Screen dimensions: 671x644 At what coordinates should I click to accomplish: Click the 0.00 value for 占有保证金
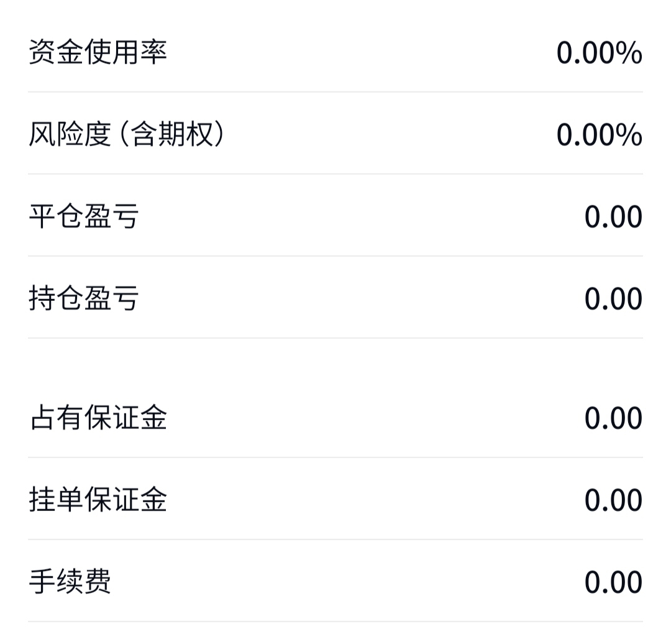tap(613, 418)
